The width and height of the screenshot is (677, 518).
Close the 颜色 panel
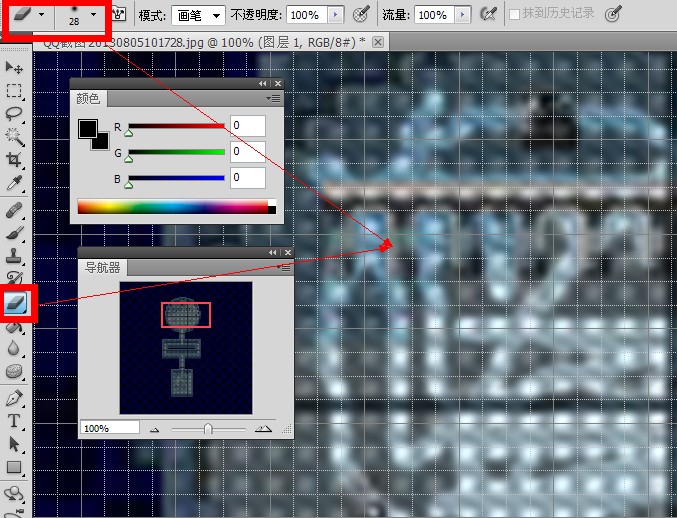[278, 84]
